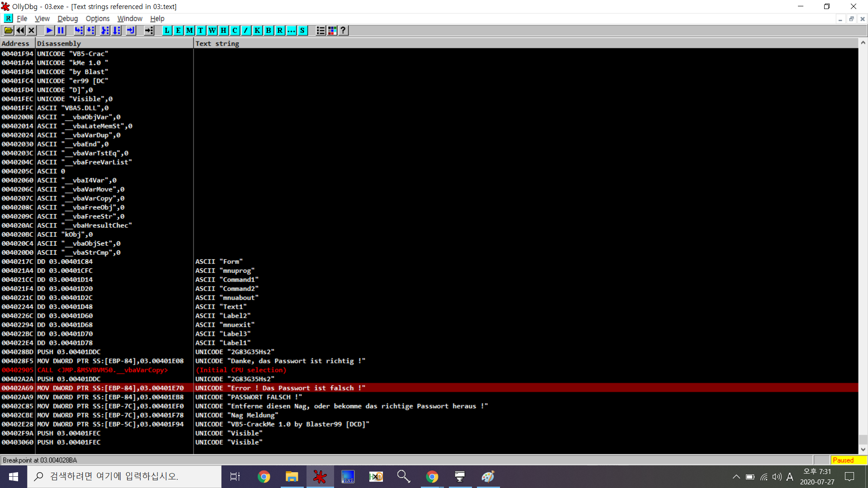Image resolution: width=868 pixels, height=488 pixels.
Task: Open the Options menu
Action: pyautogui.click(x=98, y=19)
